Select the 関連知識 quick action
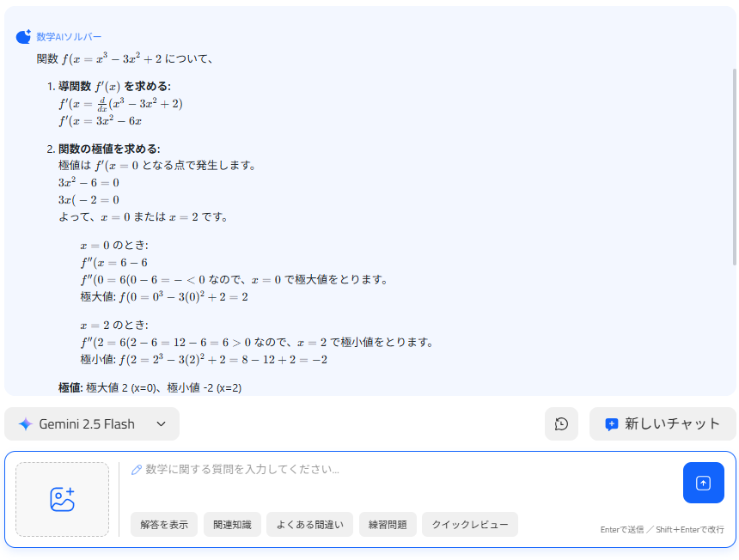 [x=232, y=524]
